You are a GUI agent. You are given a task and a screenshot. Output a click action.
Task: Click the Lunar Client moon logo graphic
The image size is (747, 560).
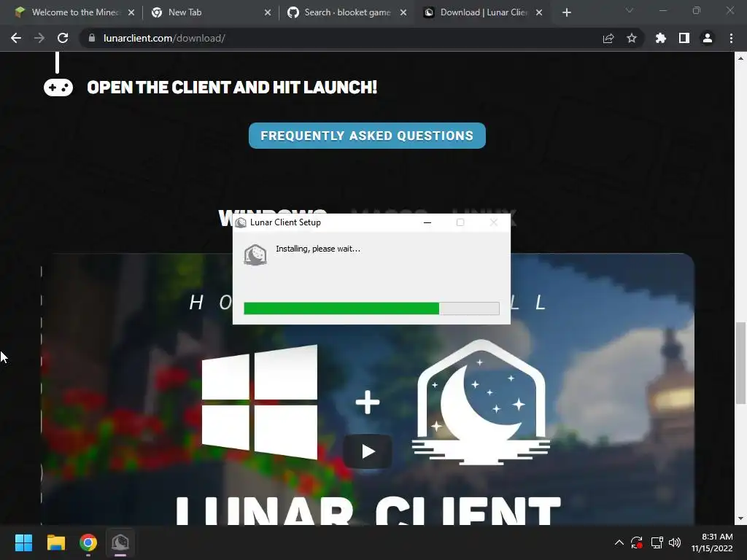(x=481, y=402)
